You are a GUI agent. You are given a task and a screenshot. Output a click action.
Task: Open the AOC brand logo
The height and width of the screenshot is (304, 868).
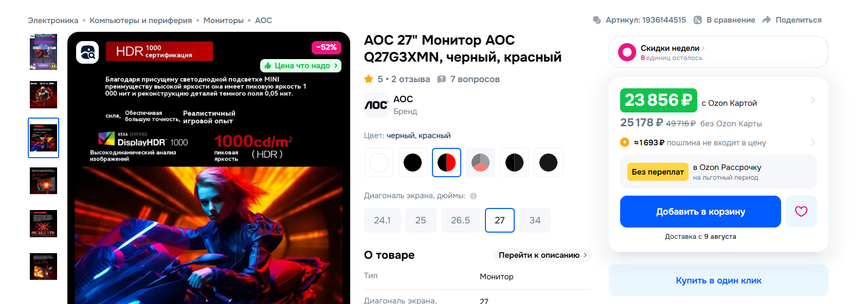(x=376, y=105)
